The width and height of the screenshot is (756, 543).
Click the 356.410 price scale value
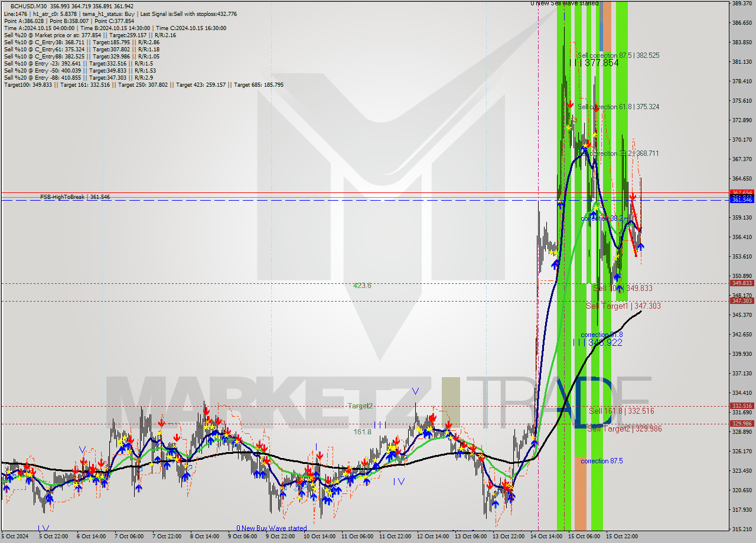[x=742, y=237]
